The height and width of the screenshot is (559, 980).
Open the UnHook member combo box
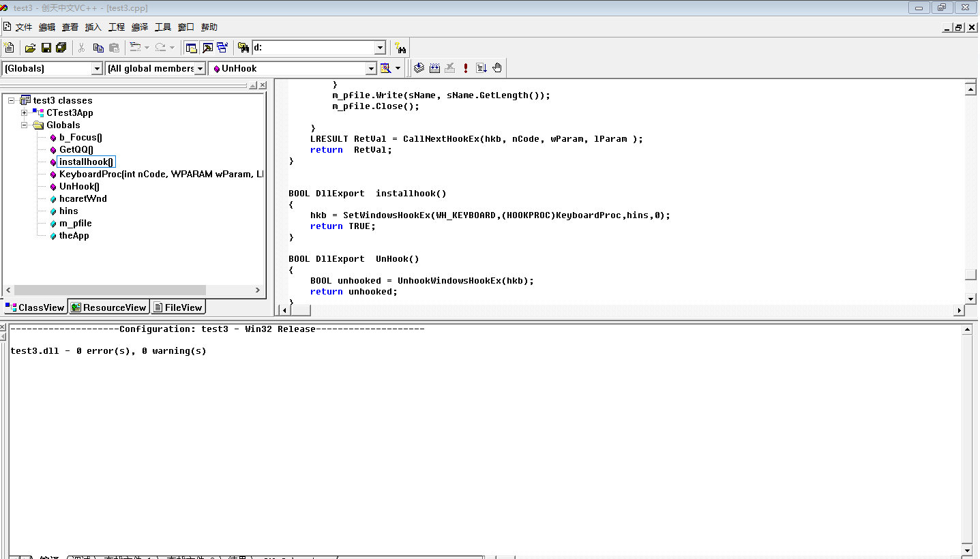coord(293,68)
